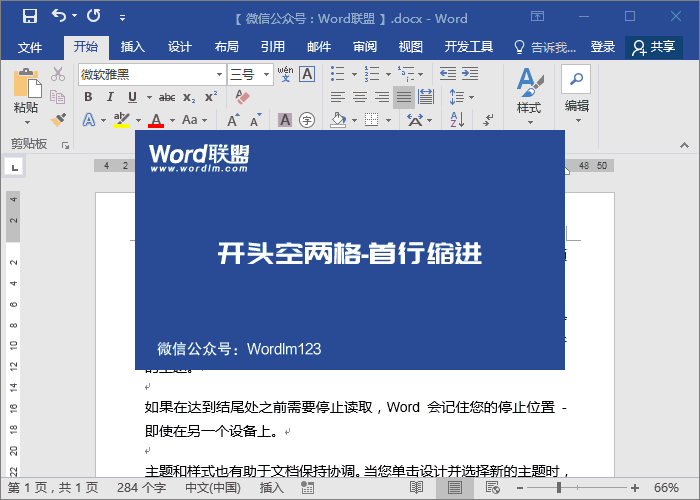Image resolution: width=700 pixels, height=500 pixels.
Task: Open the 样式 styles gallery
Action: tap(529, 96)
